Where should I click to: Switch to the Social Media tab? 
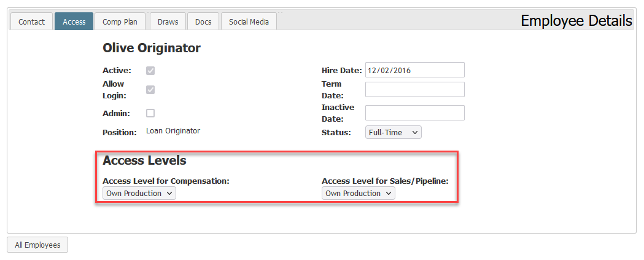[249, 22]
